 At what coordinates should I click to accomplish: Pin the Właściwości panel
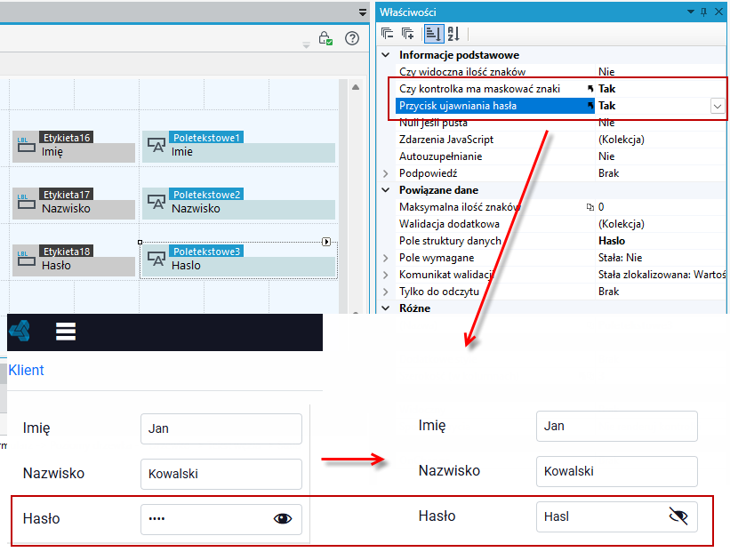[x=704, y=12]
